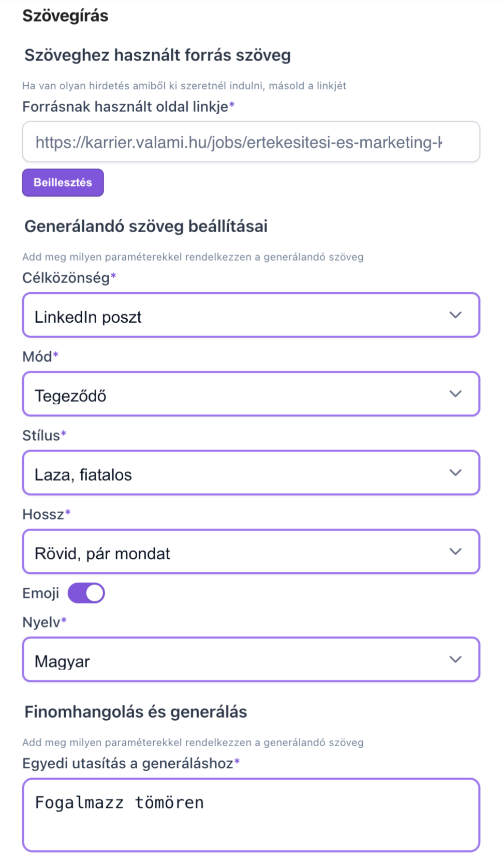Screen dimensions: 504x858
Task: Click the chevron on the LinkedIn poszt field
Action: pos(455,315)
